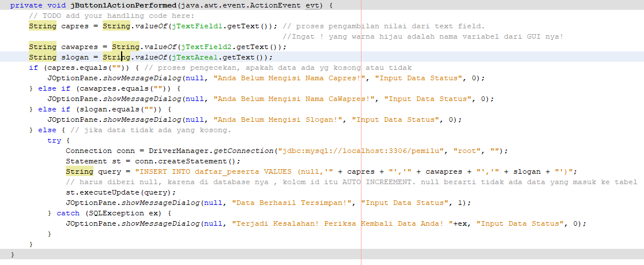Click the query variable name in its declaration
Viewport: 644px width, 265px height.
tap(109, 171)
